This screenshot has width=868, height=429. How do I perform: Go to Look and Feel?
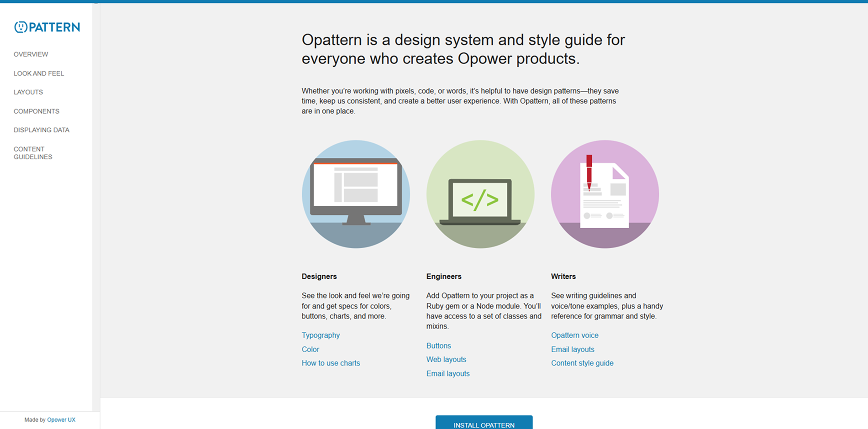tap(39, 73)
